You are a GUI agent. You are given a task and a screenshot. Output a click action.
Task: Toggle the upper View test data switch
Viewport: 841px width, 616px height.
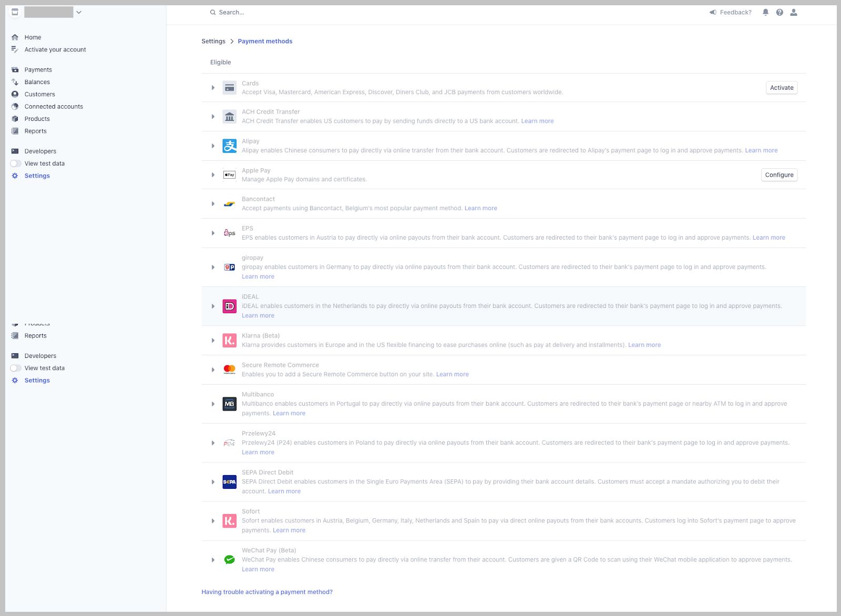click(x=16, y=163)
